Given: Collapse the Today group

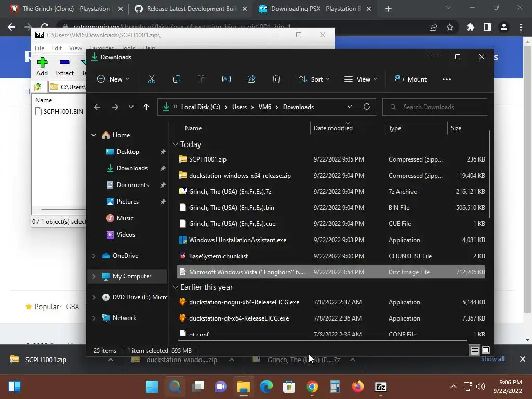Looking at the screenshot, I should point(175,144).
